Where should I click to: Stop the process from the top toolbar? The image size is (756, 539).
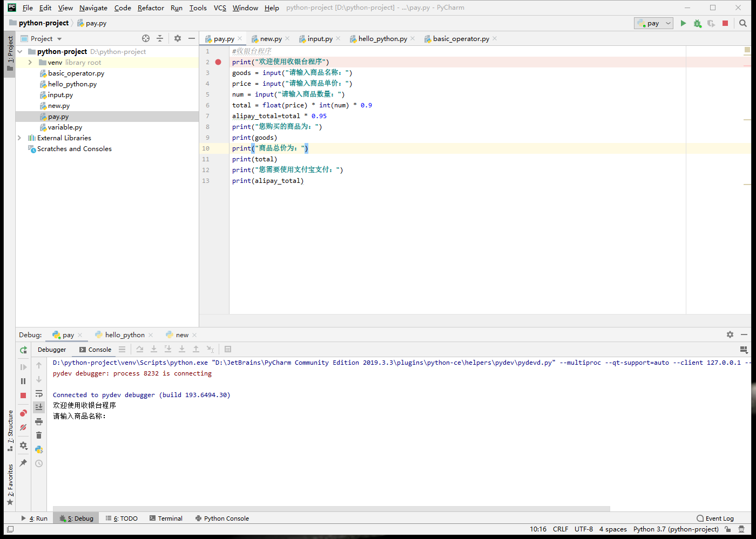[725, 23]
